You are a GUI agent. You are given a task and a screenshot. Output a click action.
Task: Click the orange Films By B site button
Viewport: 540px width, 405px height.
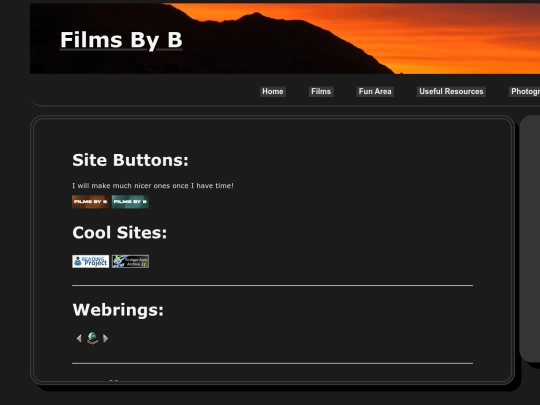(91, 202)
